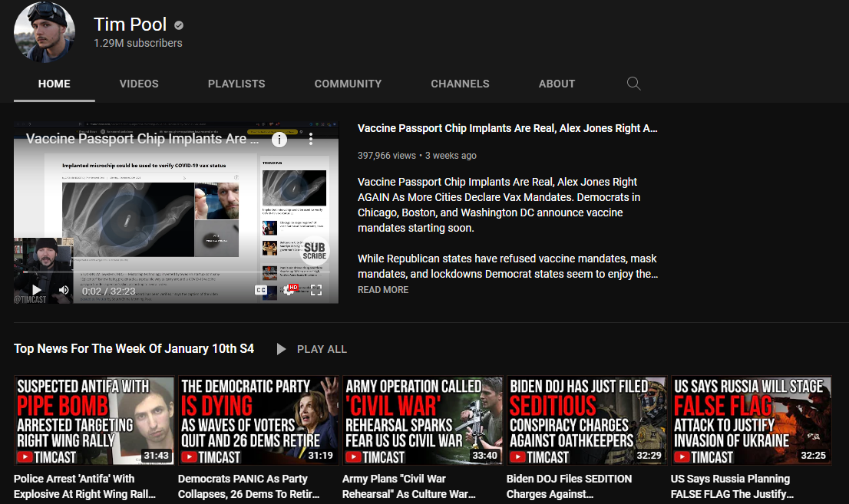Open the featured video title link
The height and width of the screenshot is (504, 849).
[x=507, y=128]
